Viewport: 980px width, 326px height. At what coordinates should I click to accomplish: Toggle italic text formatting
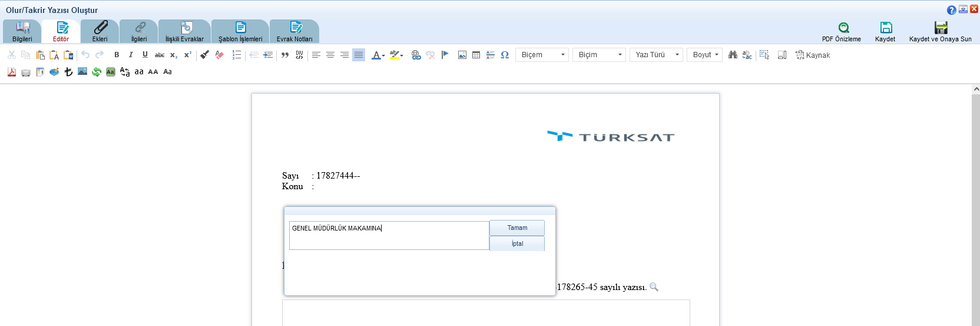click(131, 55)
